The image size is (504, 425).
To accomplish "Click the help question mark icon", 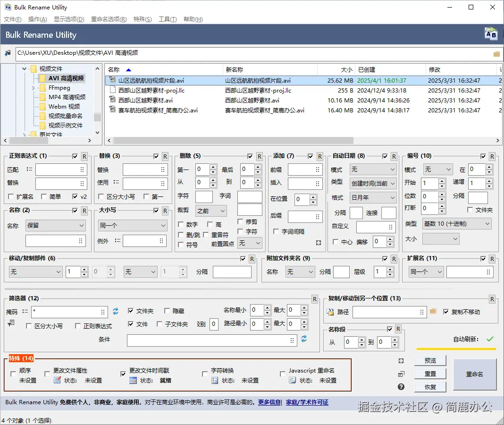I will [401, 387].
